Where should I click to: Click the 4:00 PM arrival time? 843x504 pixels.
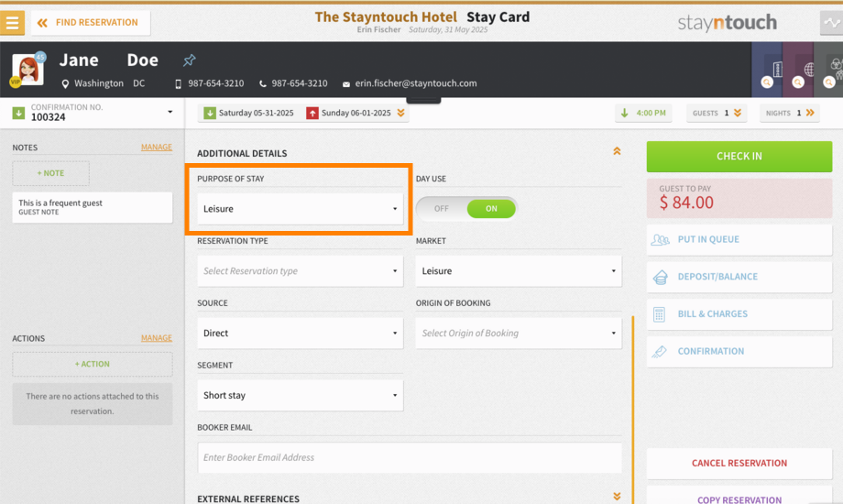tap(643, 113)
